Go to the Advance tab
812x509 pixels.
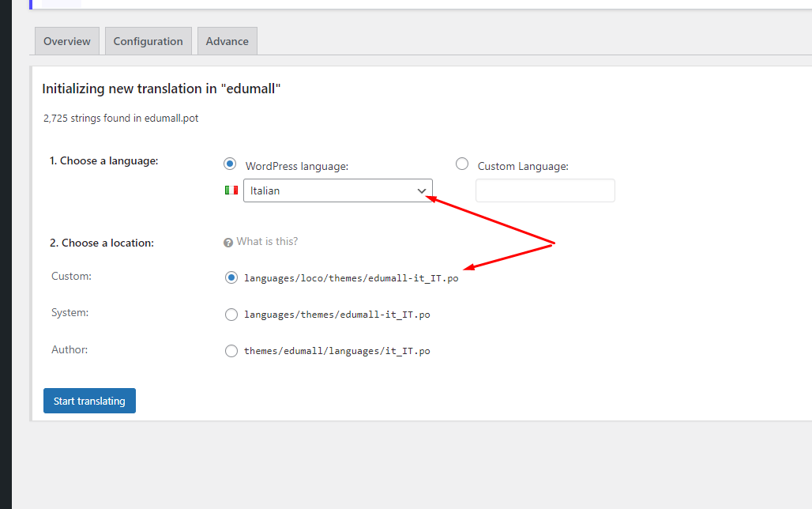227,41
